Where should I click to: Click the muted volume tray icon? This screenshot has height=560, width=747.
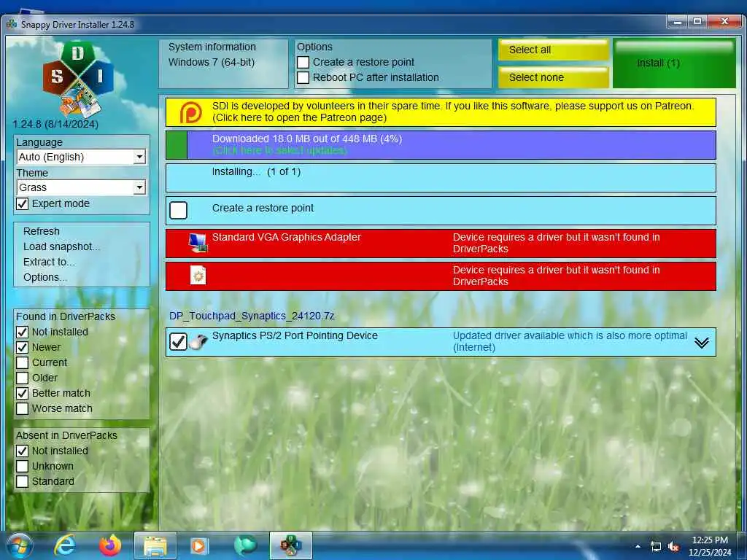673,547
